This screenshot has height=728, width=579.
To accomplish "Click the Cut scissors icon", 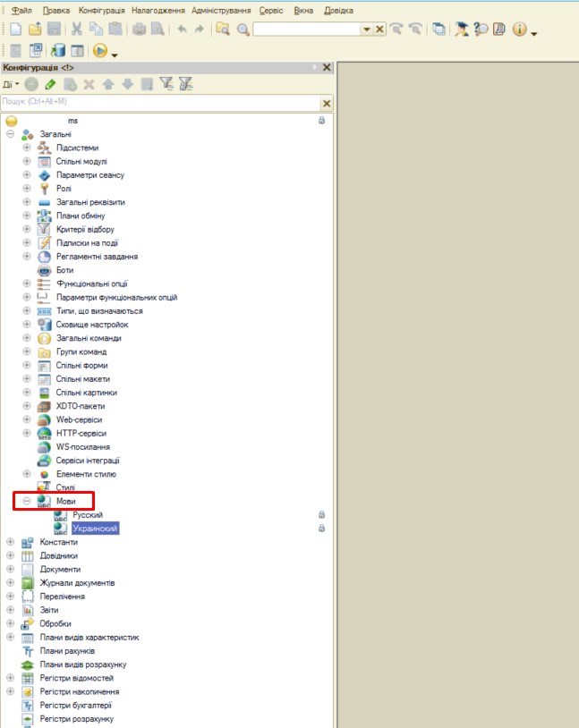I will [x=77, y=30].
